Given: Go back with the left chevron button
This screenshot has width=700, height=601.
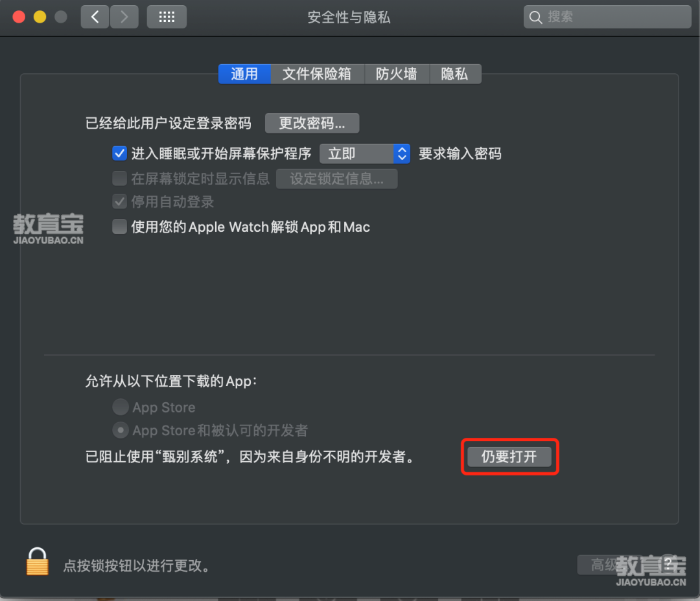Looking at the screenshot, I should point(95,17).
